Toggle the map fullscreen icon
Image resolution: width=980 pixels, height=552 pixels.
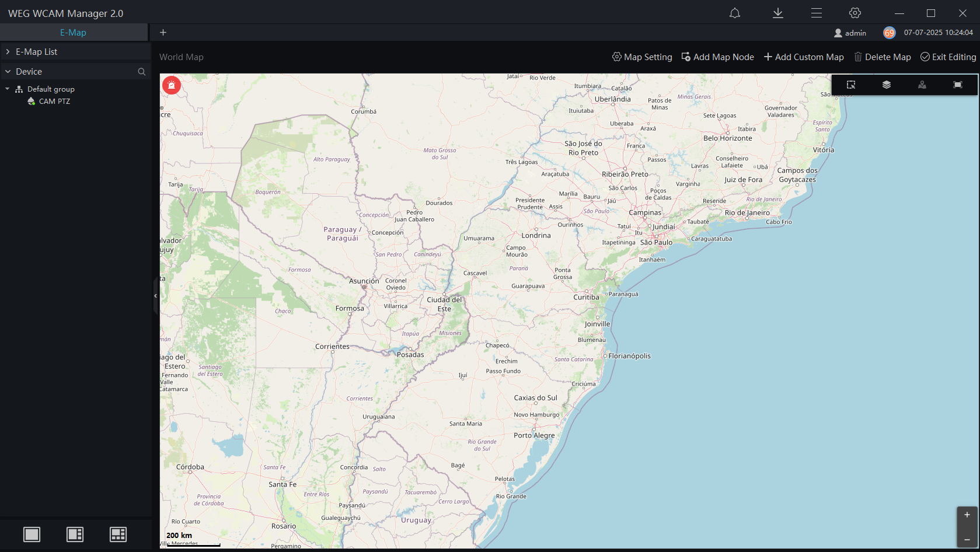tap(958, 85)
